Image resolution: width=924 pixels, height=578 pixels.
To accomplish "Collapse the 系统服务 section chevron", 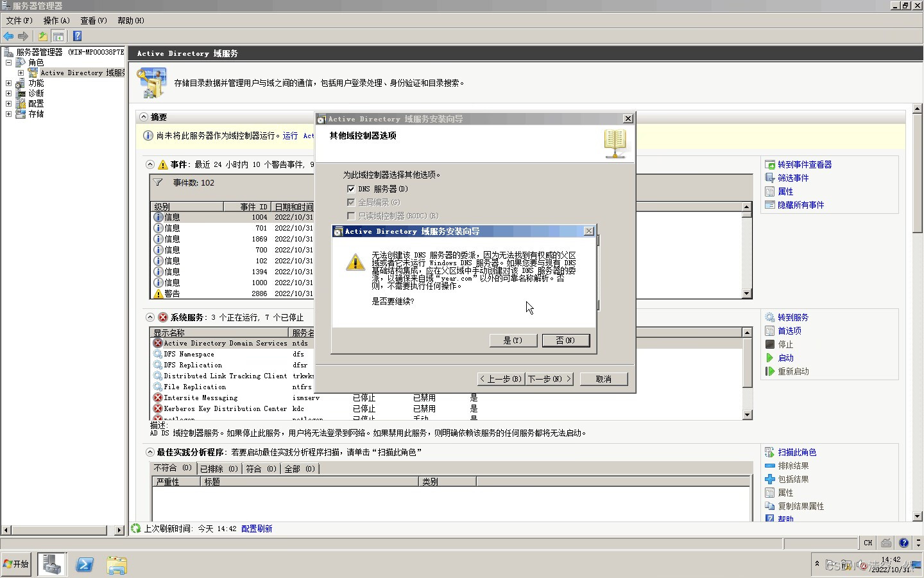I will click(x=150, y=317).
